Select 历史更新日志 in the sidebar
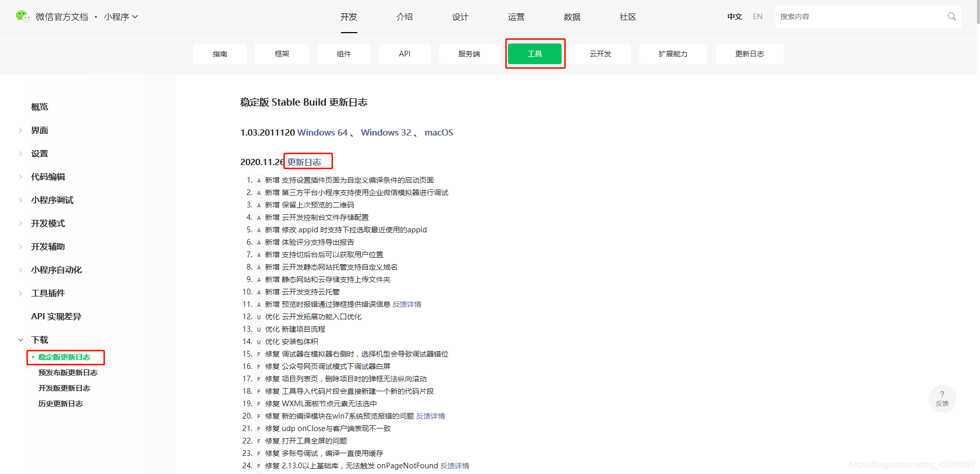The height and width of the screenshot is (474, 980). coord(61,404)
